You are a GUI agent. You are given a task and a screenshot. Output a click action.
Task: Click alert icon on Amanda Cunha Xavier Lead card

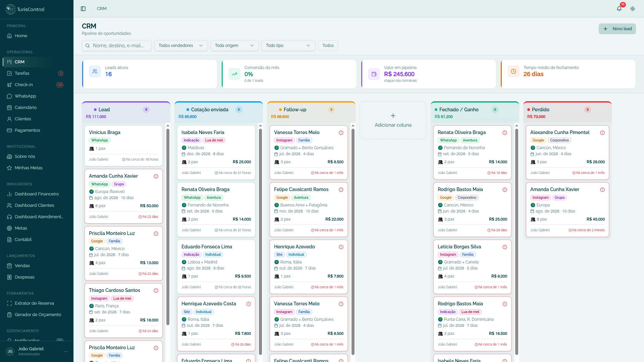pyautogui.click(x=156, y=176)
